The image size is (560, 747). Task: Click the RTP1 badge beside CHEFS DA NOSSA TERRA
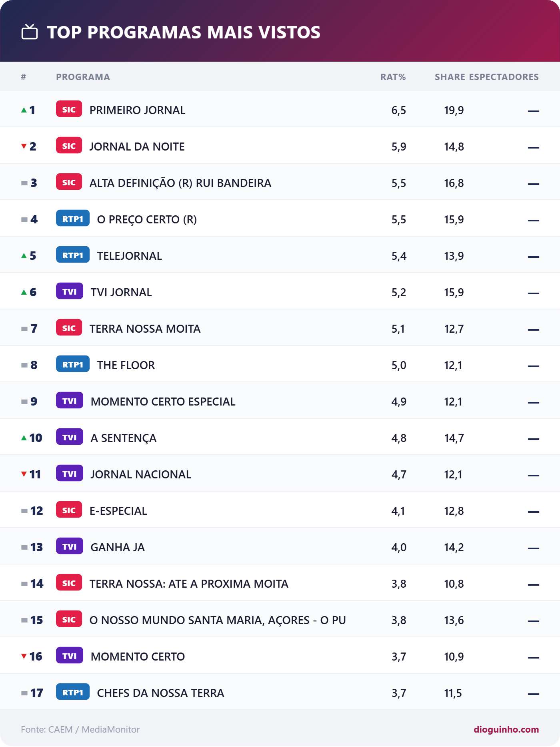pos(73,692)
